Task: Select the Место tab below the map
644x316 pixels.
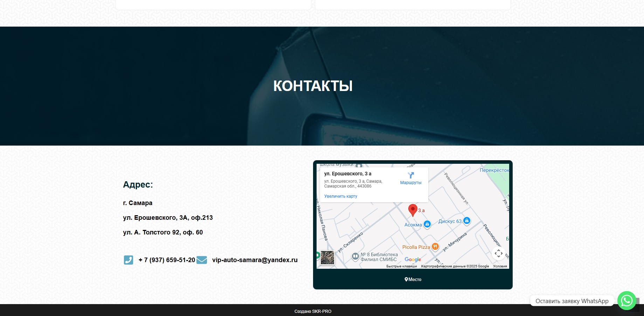Action: click(413, 279)
